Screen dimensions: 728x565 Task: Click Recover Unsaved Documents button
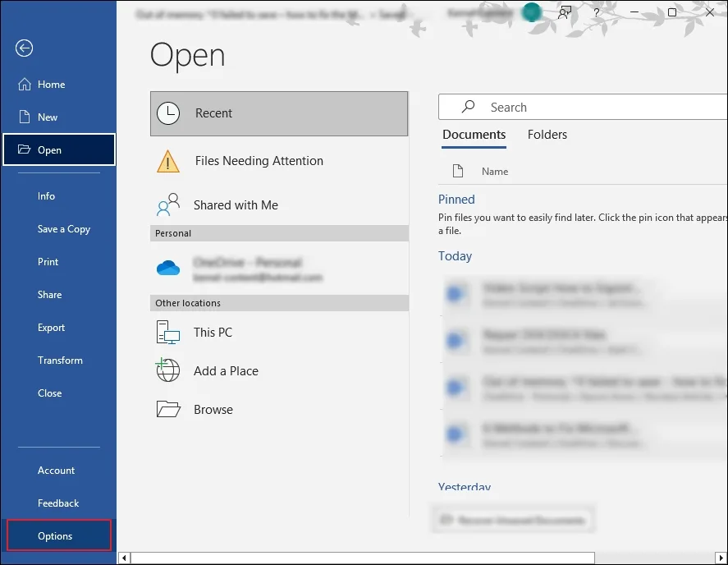[513, 520]
